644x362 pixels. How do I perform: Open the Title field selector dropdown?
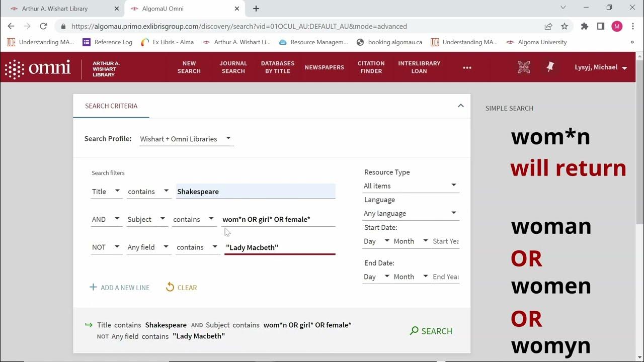[106, 192]
